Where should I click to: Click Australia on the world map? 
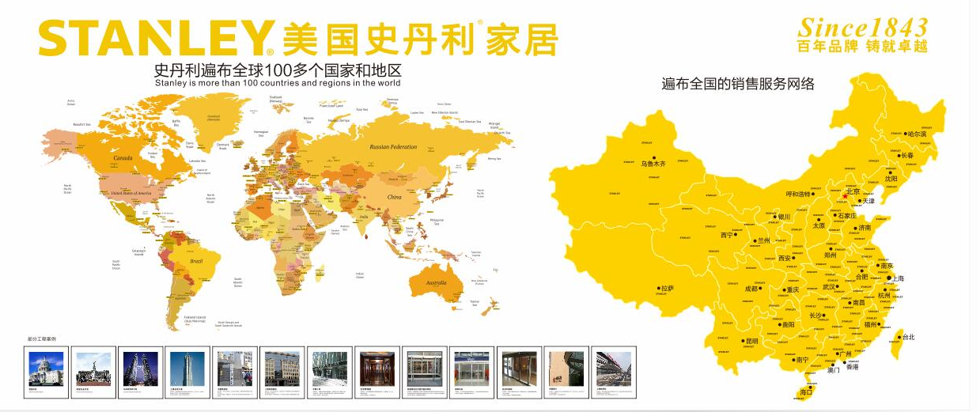[436, 283]
